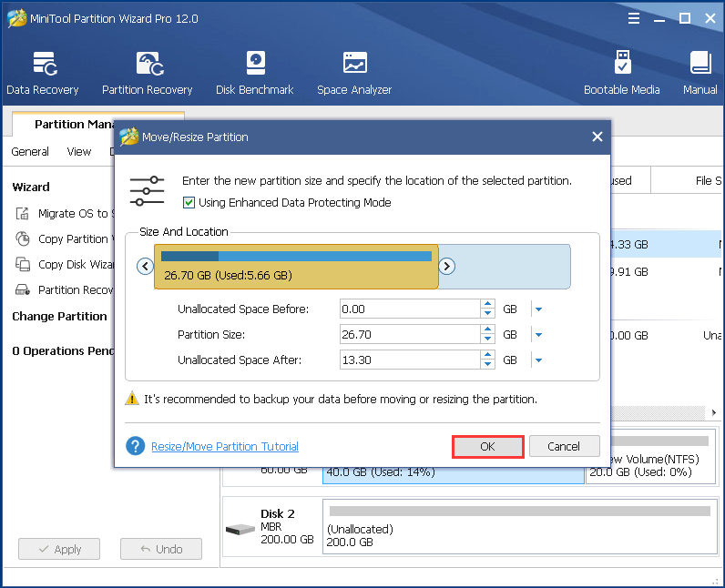Open the Data Recovery tool
This screenshot has height=588, width=725.
click(x=43, y=73)
